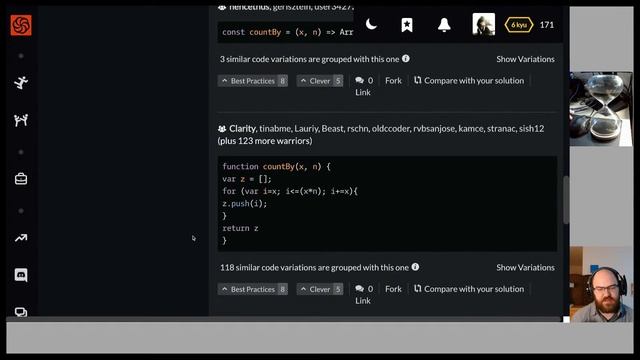Viewport: 640px width, 360px height.
Task: Click Link under the const countBy solution
Action: tap(363, 93)
